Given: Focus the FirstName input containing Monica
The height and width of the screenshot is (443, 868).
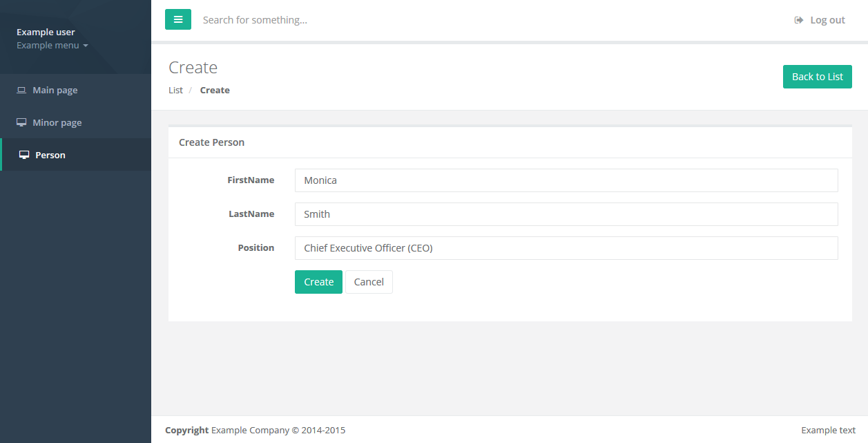Looking at the screenshot, I should tap(566, 180).
